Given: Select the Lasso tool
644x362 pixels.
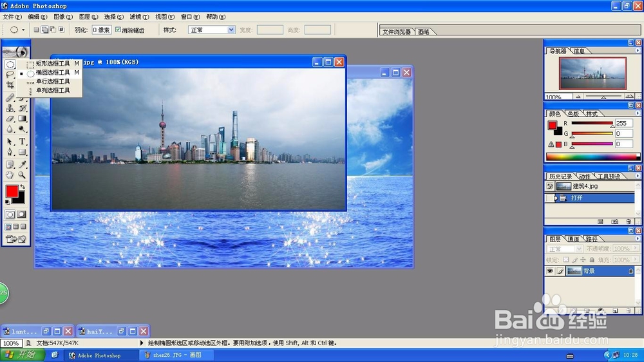Looking at the screenshot, I should tap(10, 74).
